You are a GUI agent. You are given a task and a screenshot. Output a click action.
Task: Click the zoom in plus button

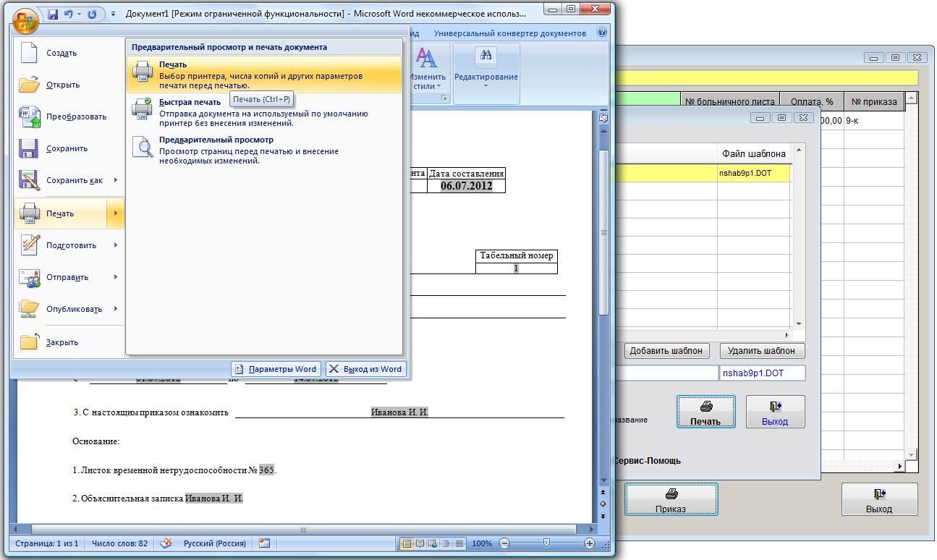point(590,543)
